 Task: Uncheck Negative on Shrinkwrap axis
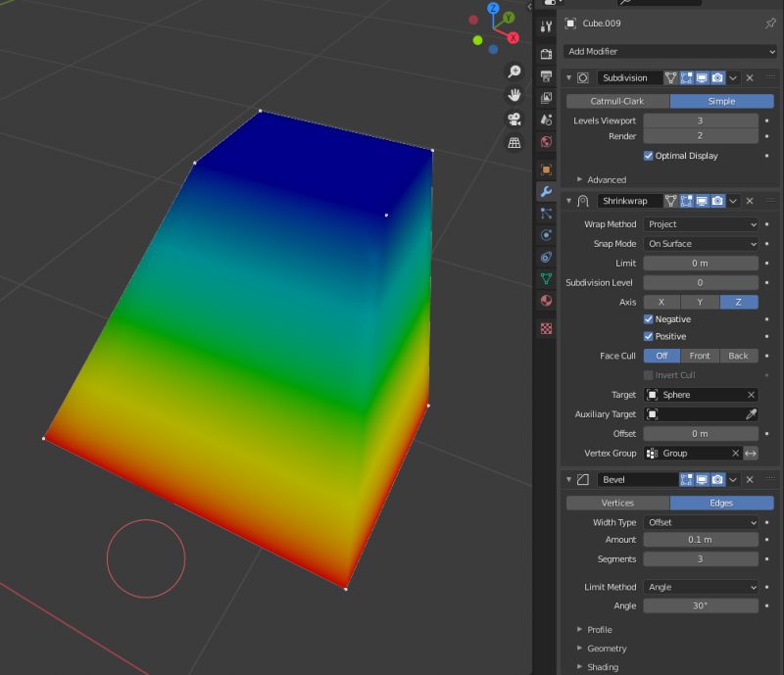pos(648,318)
